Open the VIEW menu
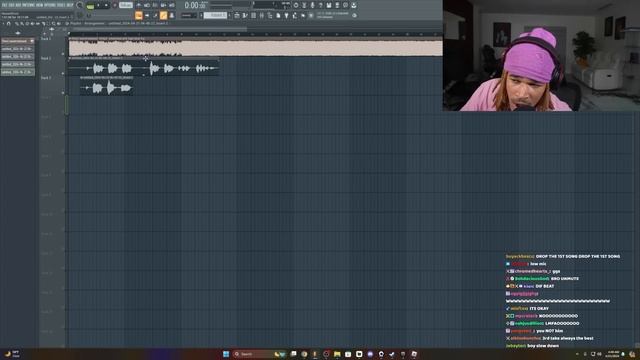This screenshot has width=640, height=360. 39,5
